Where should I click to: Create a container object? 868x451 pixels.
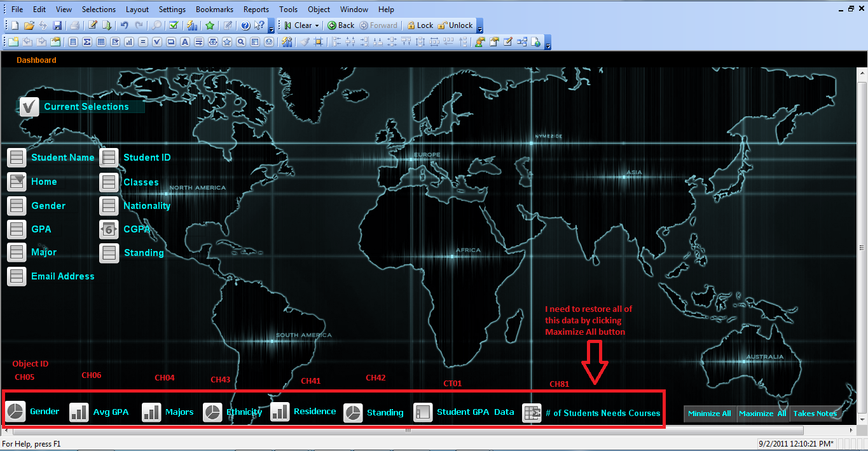coord(254,42)
